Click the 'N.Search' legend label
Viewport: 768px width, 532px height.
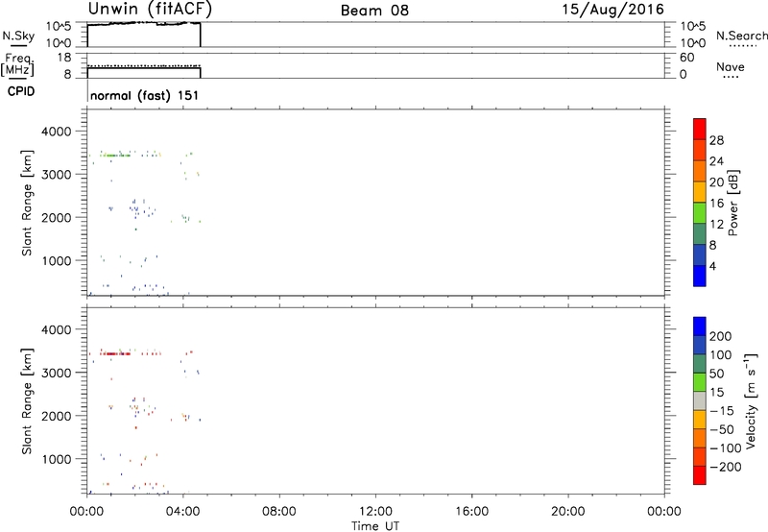[x=741, y=36]
